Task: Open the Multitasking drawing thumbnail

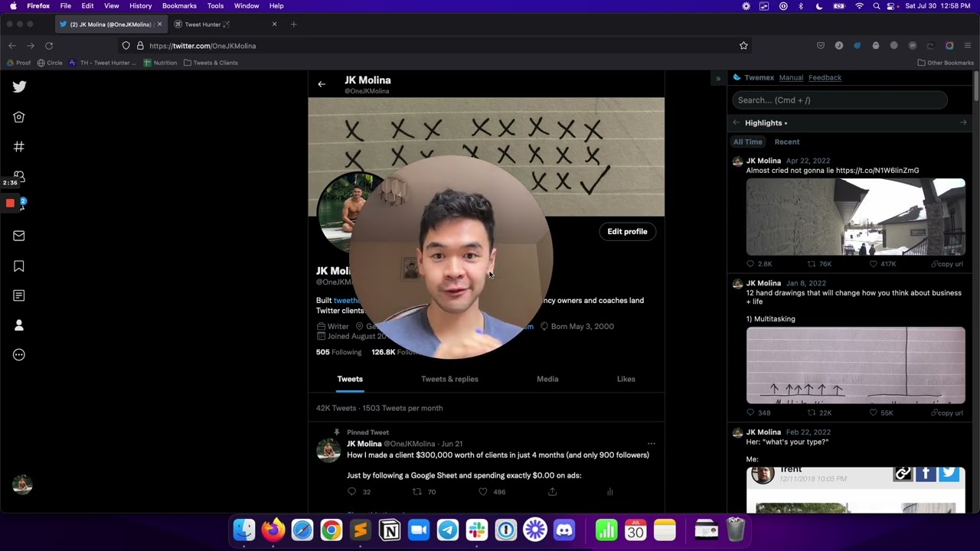Action: coord(856,366)
